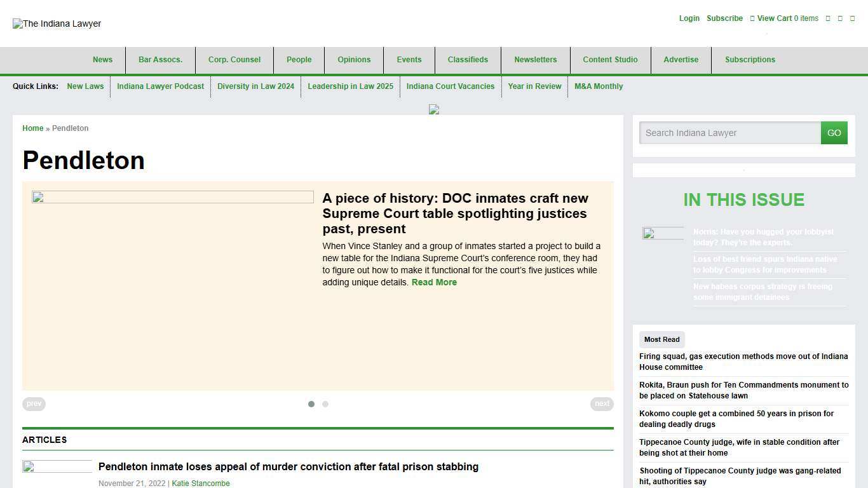
Task: Open the featured carousel article image
Action: point(172,198)
